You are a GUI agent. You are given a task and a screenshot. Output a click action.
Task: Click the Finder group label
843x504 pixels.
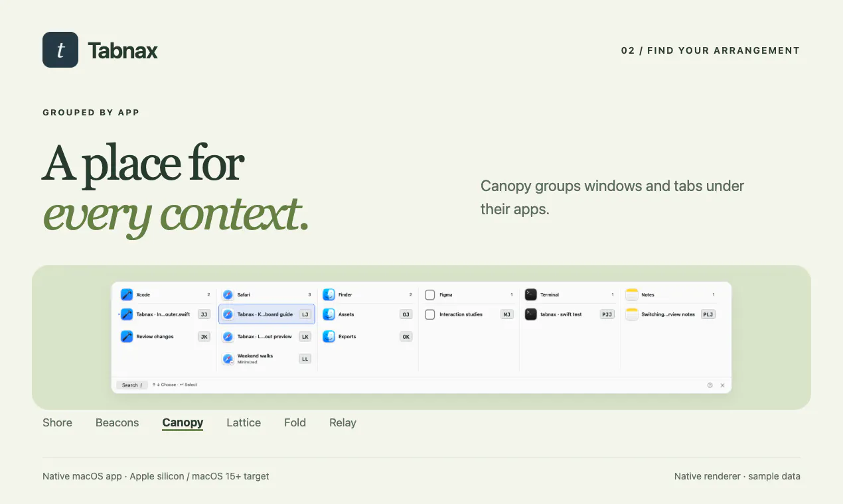[x=345, y=294]
